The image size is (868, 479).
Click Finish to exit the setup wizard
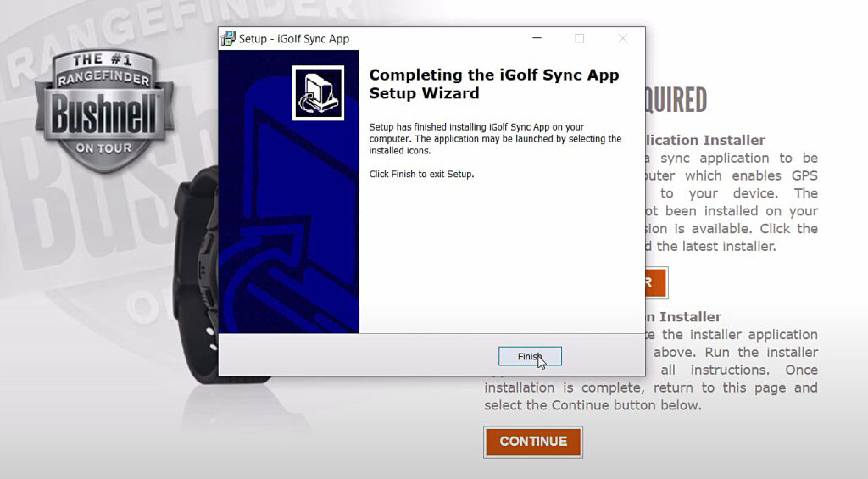530,356
